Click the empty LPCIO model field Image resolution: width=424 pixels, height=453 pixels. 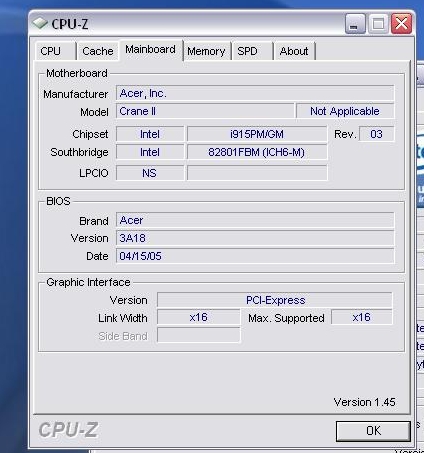257,173
